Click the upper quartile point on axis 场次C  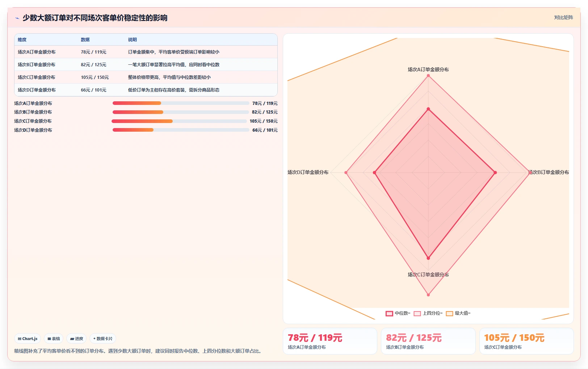coord(428,295)
